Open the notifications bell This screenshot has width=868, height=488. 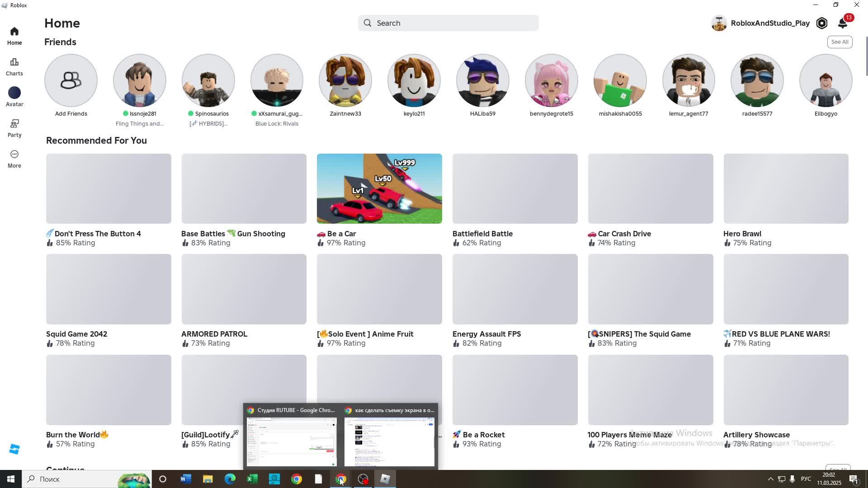coord(842,23)
